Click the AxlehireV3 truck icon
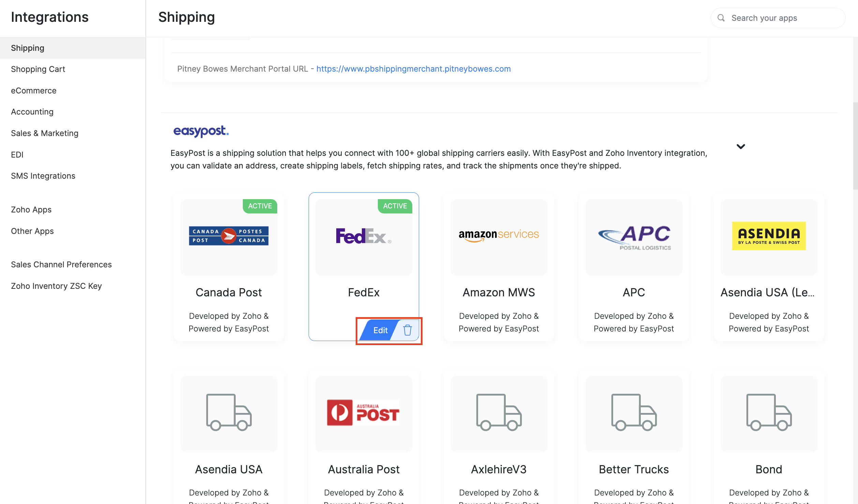Image resolution: width=858 pixels, height=504 pixels. (x=499, y=413)
